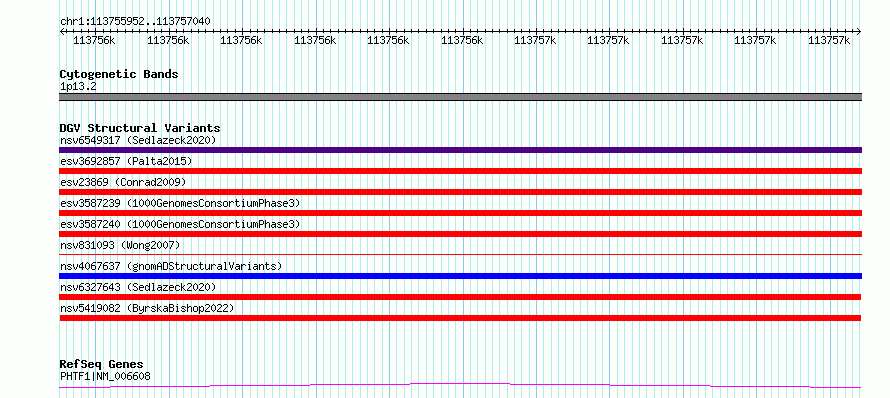890x398 pixels.
Task: Select the thin red nsv831093 variant line
Action: pyautogui.click(x=460, y=254)
